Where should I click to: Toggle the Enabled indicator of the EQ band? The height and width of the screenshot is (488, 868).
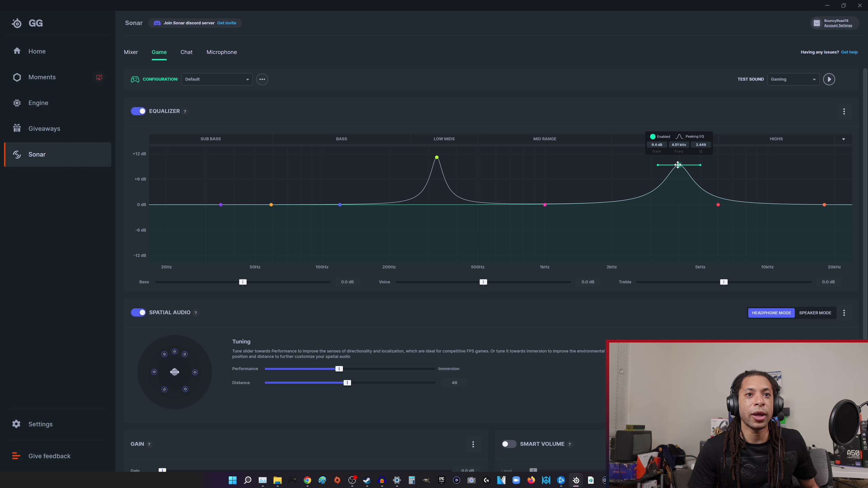point(653,136)
